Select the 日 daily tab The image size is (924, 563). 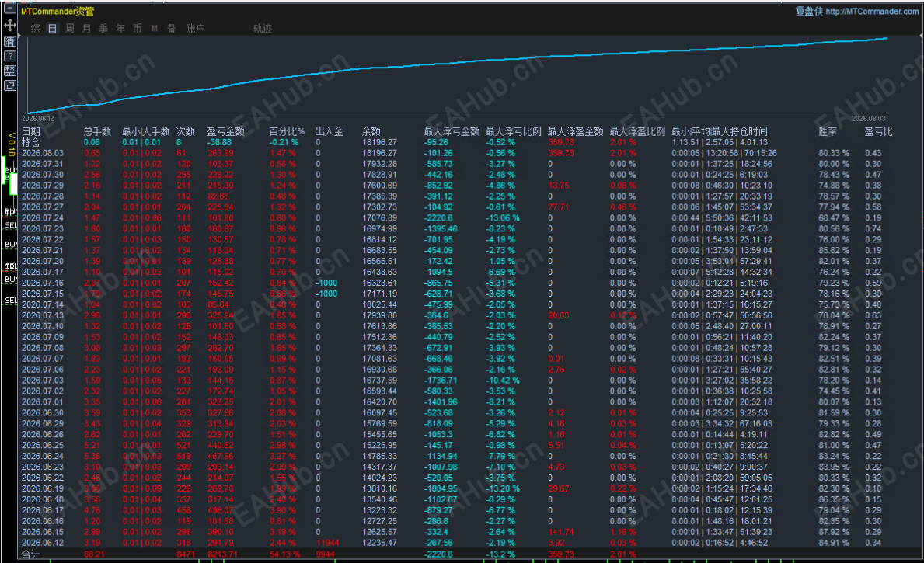[52, 28]
